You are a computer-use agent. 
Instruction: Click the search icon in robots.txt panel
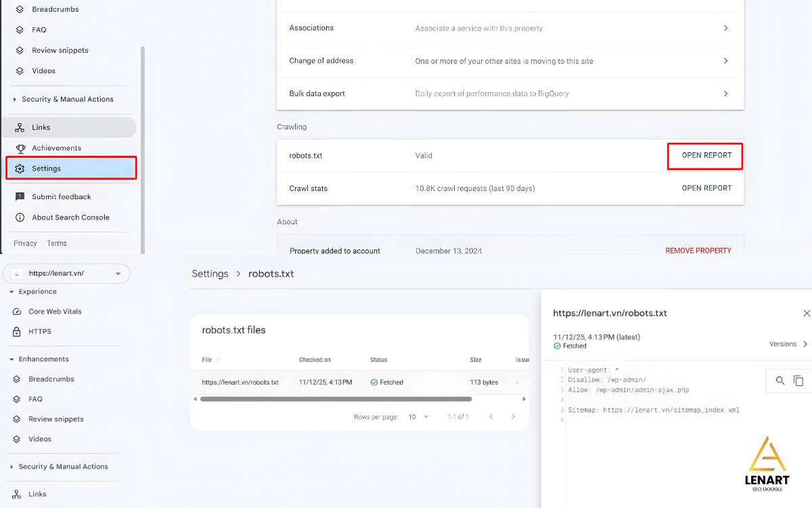[780, 381]
